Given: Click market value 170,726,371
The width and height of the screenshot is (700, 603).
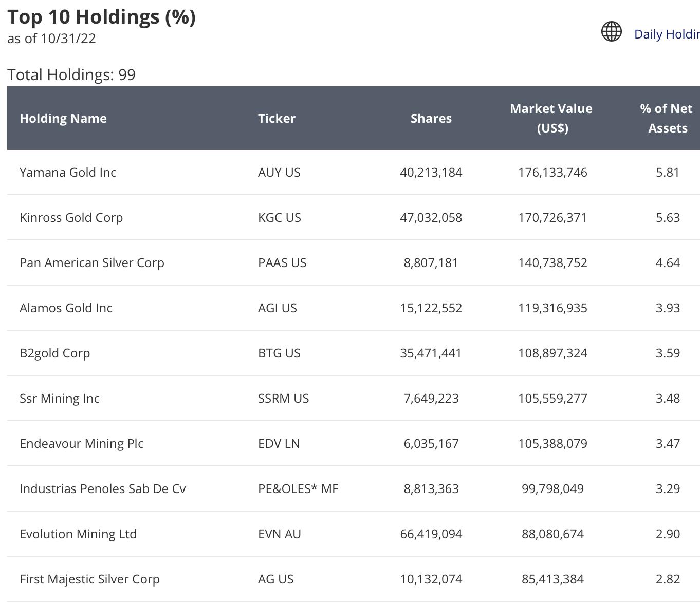Looking at the screenshot, I should 552,217.
